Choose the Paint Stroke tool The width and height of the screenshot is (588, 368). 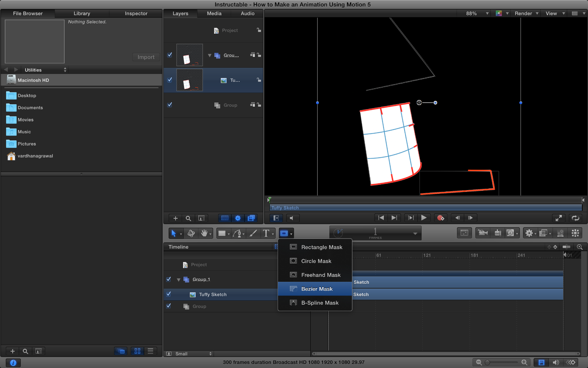(253, 233)
